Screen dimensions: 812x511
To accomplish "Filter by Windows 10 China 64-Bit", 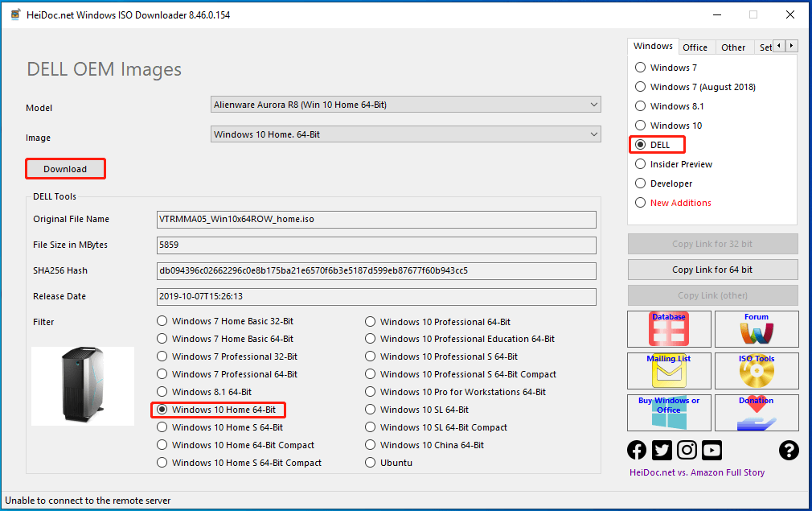I will [x=424, y=445].
